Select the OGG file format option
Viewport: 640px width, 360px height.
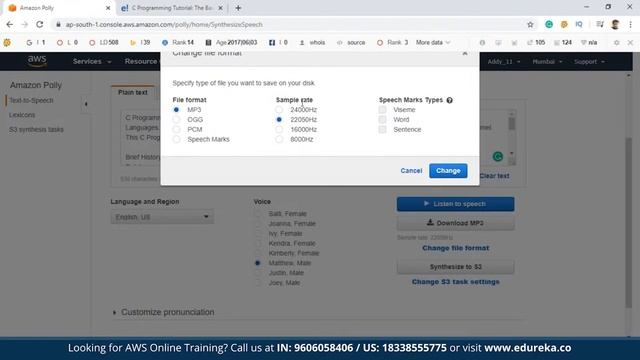(x=176, y=120)
